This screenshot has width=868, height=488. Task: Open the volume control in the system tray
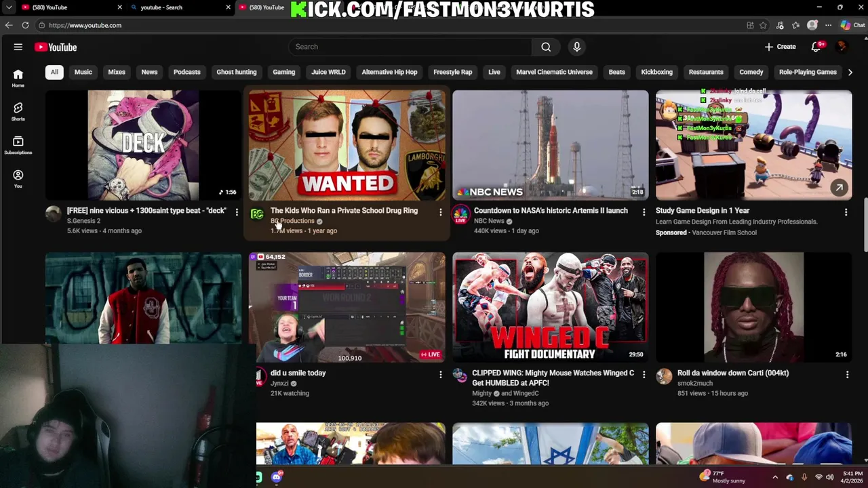point(829,477)
